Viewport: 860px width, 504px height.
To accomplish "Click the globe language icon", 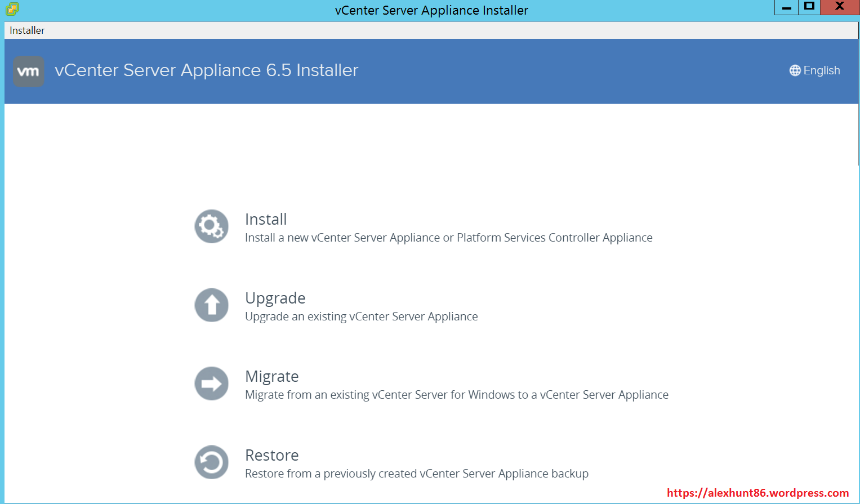I will (x=795, y=70).
